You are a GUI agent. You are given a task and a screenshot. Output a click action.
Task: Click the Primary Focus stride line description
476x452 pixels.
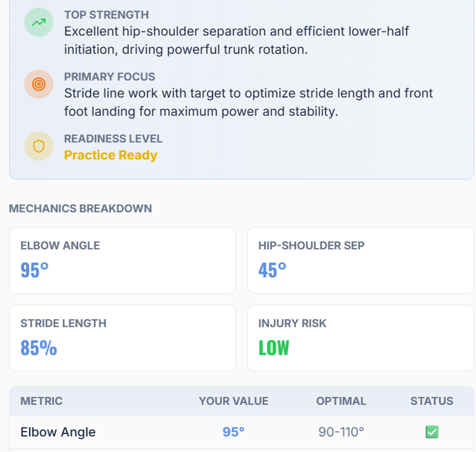click(248, 102)
